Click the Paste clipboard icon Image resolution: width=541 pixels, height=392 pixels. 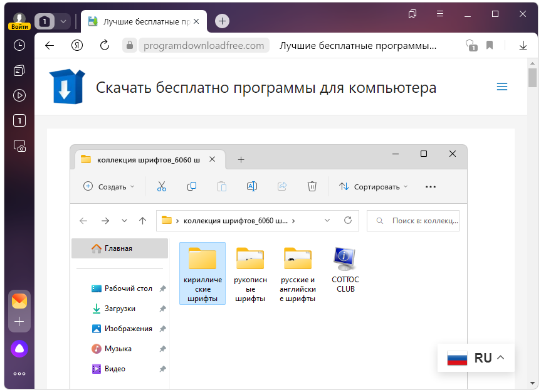point(222,187)
